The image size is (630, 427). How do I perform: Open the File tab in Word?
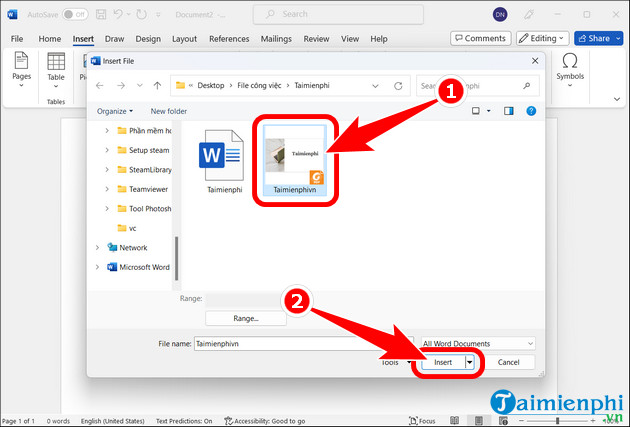(x=16, y=39)
